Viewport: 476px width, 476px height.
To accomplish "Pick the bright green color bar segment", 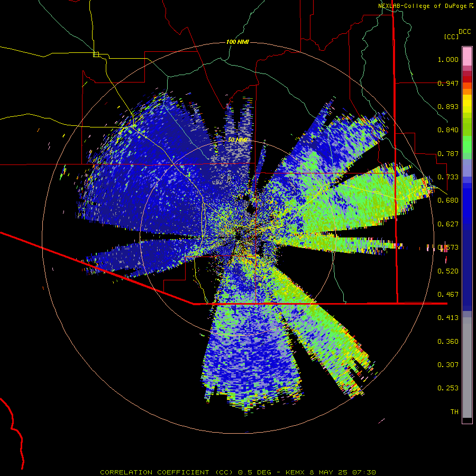I will (x=467, y=144).
